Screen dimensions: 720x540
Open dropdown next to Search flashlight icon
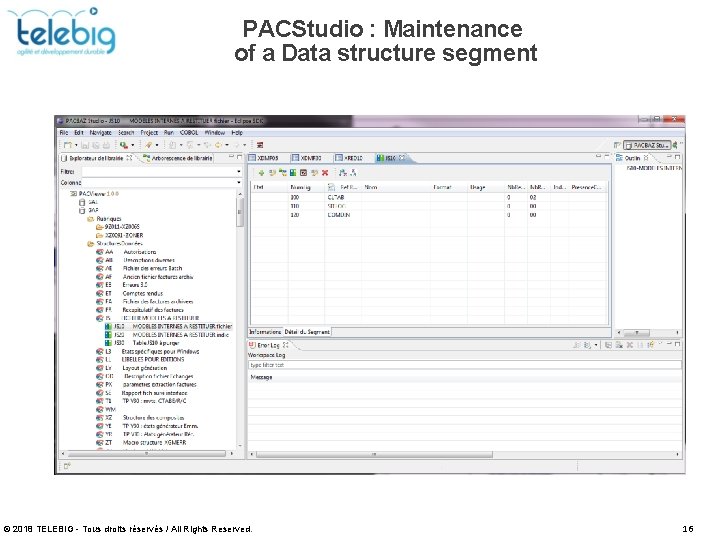point(157,145)
